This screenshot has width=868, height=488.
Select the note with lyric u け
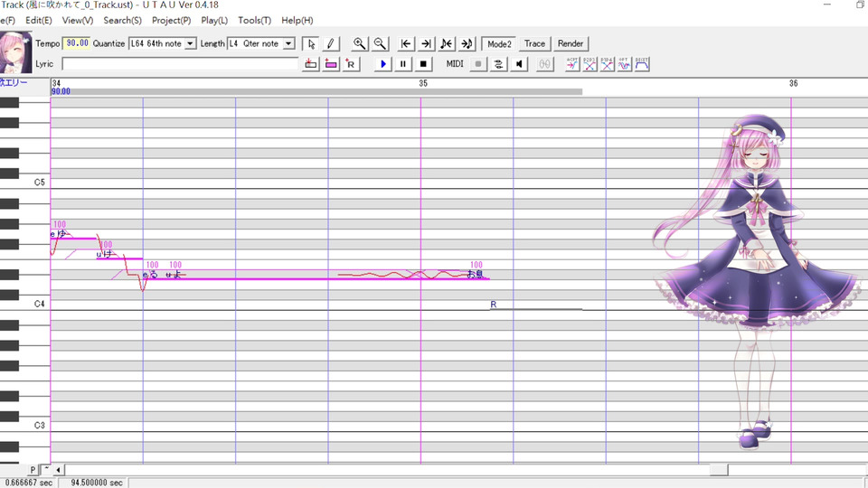coord(119,254)
